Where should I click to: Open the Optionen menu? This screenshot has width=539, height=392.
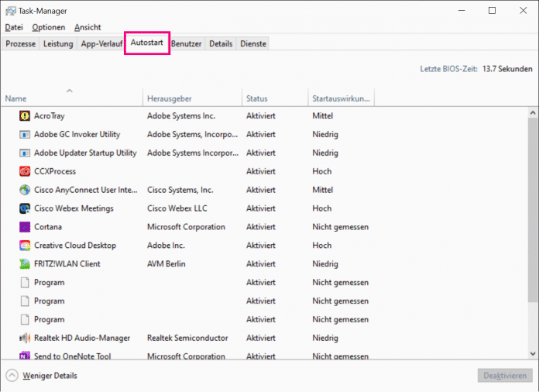coord(49,27)
